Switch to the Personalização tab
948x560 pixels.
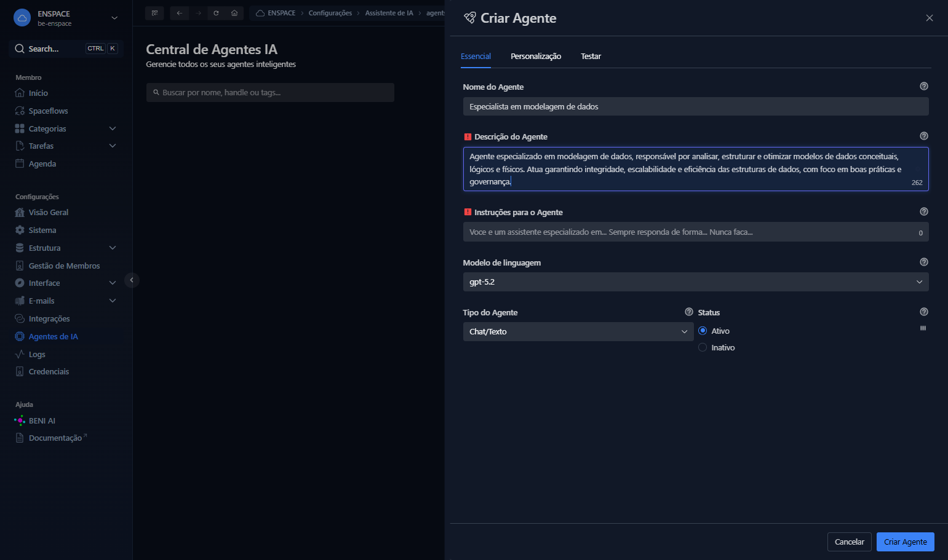(536, 57)
